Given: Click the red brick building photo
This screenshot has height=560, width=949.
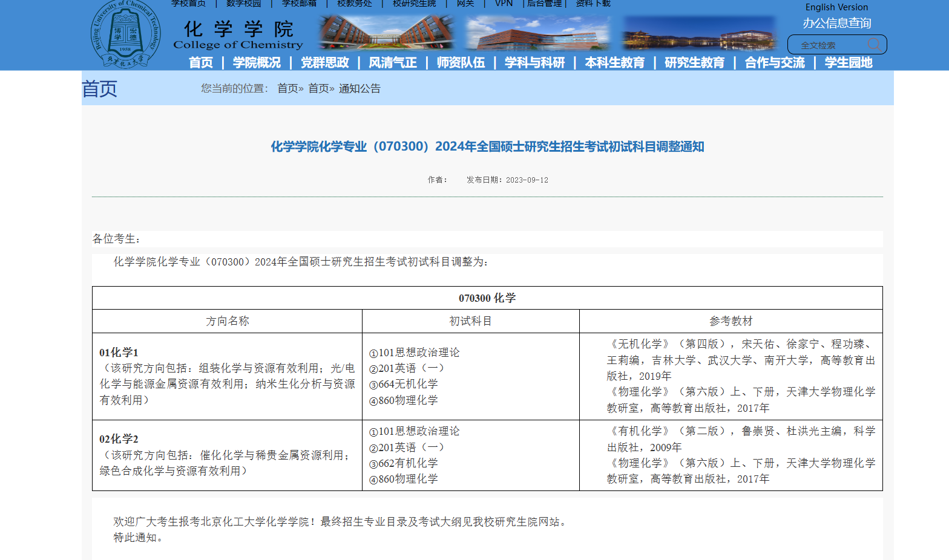Looking at the screenshot, I should click(537, 32).
